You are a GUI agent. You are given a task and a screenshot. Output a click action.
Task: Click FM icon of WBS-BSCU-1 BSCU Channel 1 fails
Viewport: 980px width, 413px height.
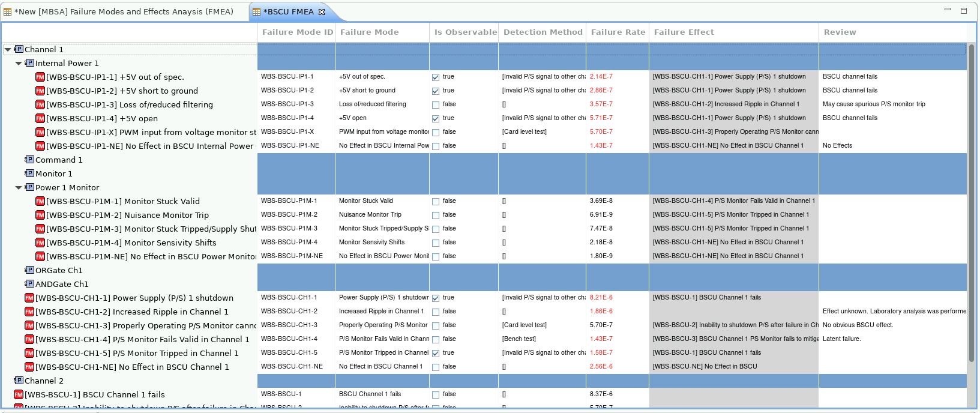point(19,394)
